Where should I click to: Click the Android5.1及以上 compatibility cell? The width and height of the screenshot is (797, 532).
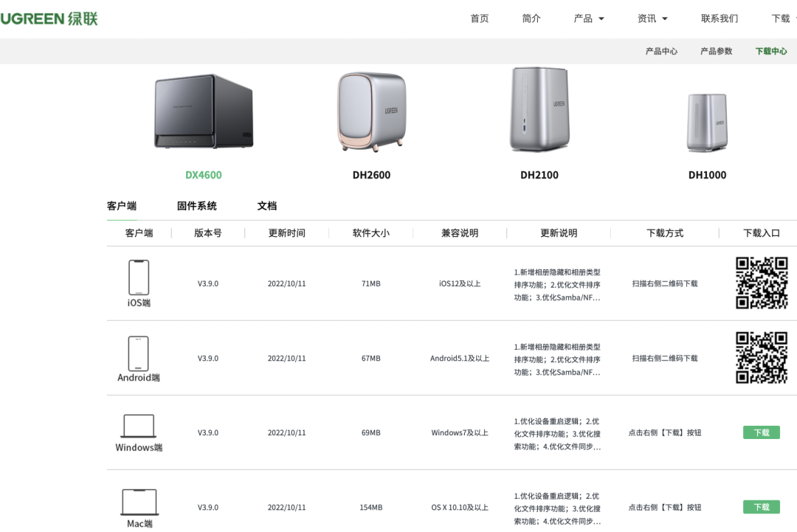pos(460,358)
